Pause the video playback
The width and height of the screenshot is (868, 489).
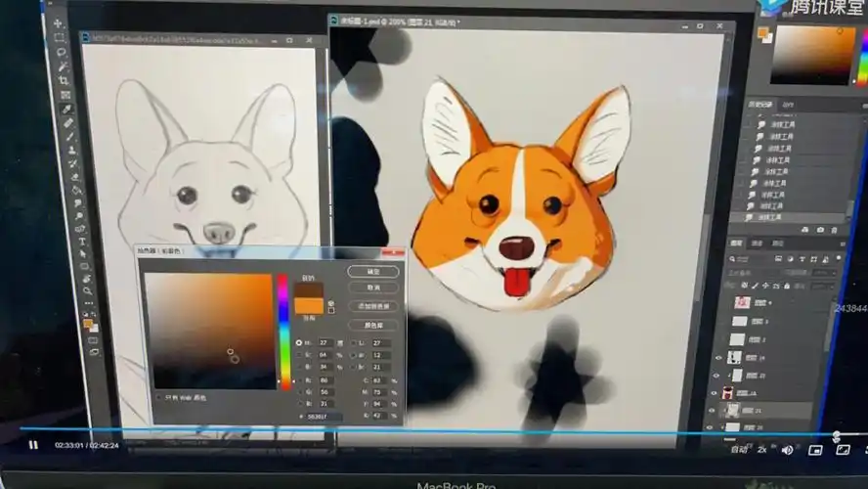pos(33,445)
